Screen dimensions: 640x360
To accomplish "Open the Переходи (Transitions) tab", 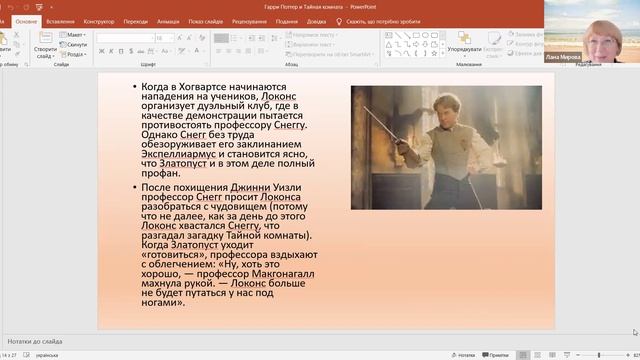I will (x=136, y=22).
